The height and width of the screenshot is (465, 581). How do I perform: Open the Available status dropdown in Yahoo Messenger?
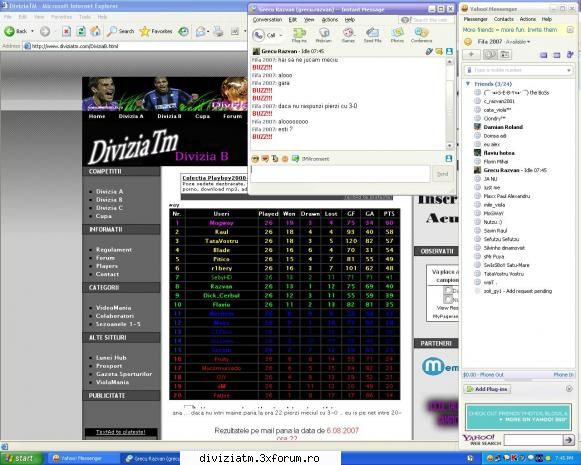click(x=518, y=42)
